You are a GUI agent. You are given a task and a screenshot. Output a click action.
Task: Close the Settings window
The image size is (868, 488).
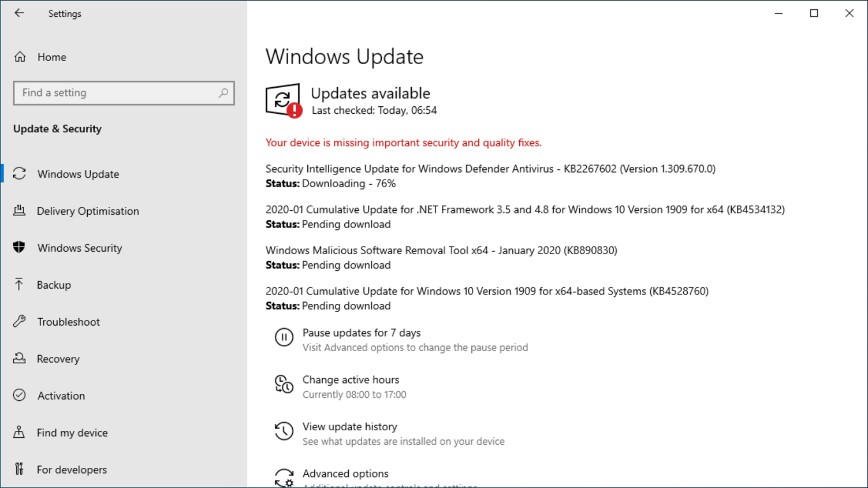(850, 13)
